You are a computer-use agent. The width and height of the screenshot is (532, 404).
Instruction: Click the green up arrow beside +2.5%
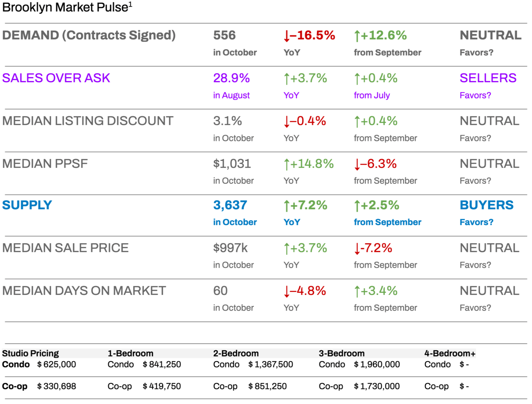[357, 206]
